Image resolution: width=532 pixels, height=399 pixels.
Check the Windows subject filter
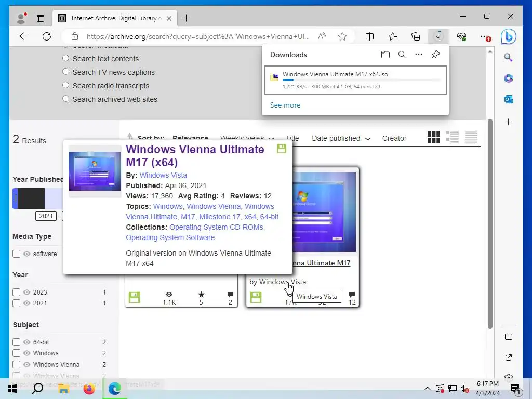[x=16, y=353]
